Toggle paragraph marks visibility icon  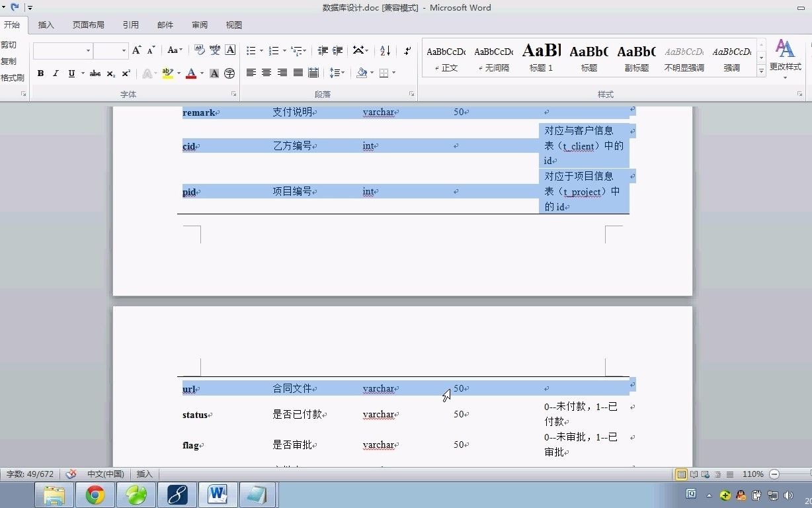407,50
